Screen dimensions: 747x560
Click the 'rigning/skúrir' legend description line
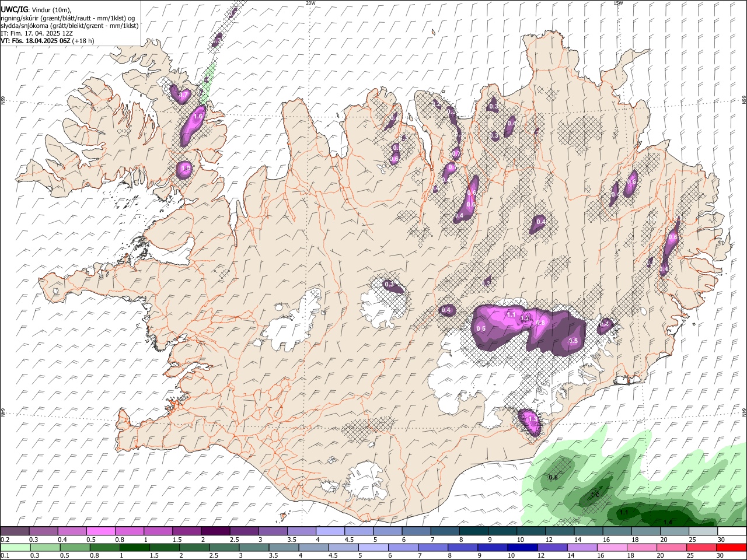tap(68, 18)
